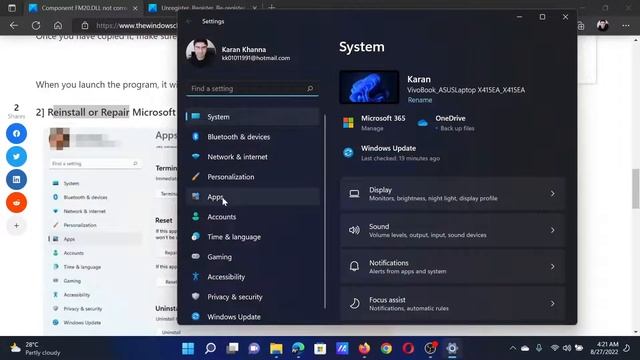Share the article on Twitter
The height and width of the screenshot is (360, 640).
[x=16, y=156]
